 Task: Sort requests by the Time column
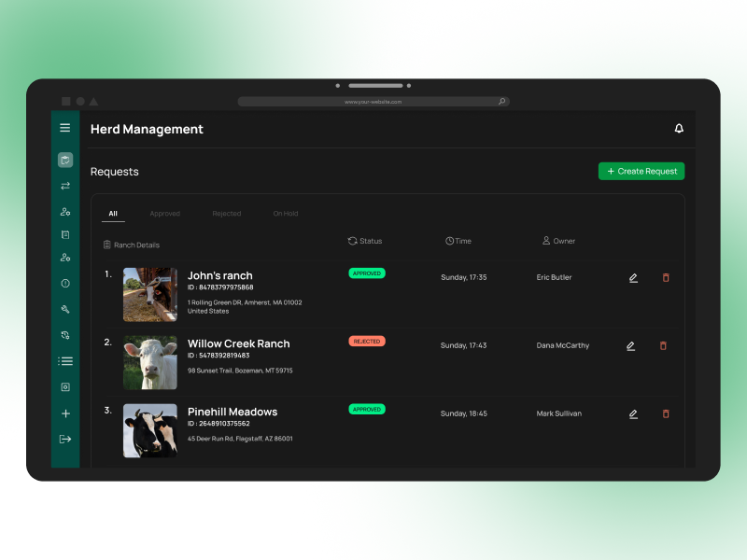(x=458, y=241)
